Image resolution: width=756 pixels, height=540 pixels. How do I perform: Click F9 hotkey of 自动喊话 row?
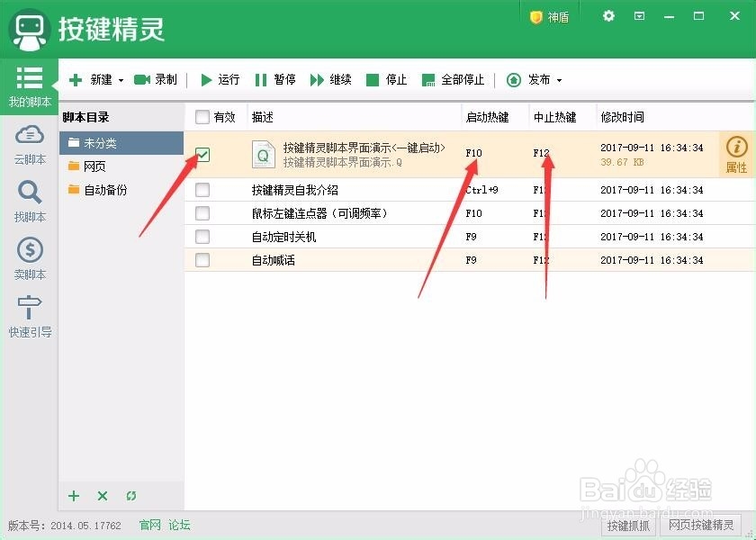tap(471, 260)
